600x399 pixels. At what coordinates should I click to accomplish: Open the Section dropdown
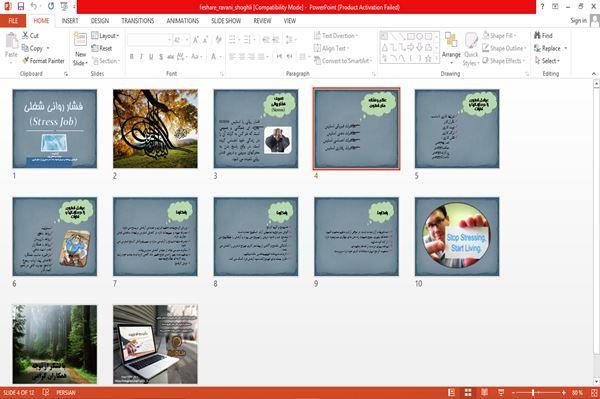coord(106,61)
